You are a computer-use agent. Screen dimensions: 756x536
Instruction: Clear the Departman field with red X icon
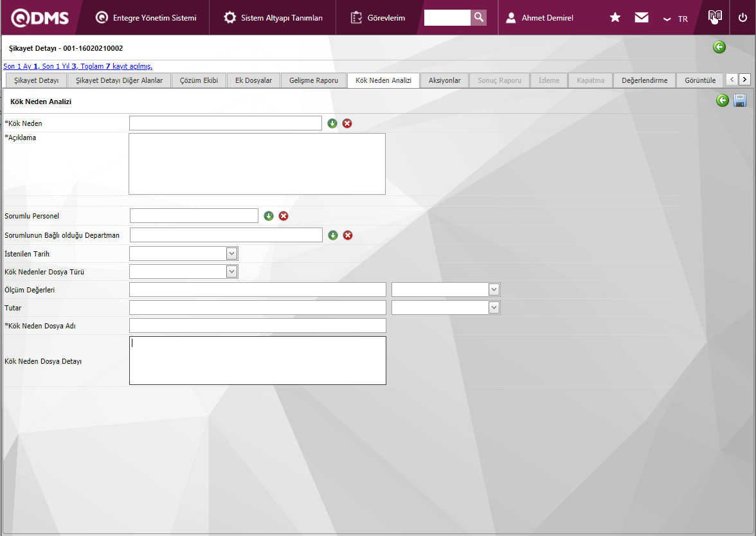[348, 235]
